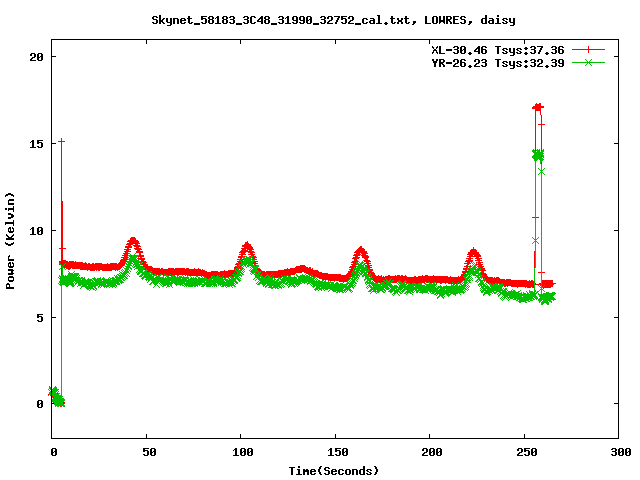Click the y-axis tick label 15
The width and height of the screenshot is (640, 480).
[x=36, y=144]
